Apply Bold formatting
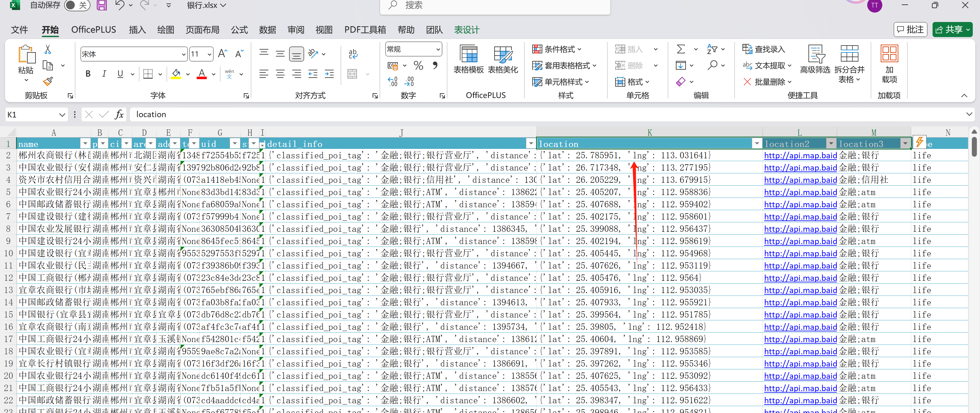Image resolution: width=980 pixels, height=413 pixels. [x=88, y=74]
